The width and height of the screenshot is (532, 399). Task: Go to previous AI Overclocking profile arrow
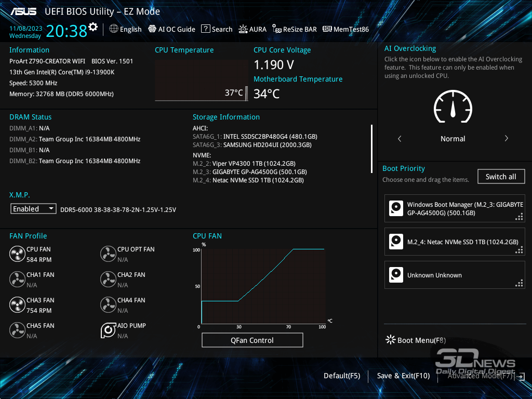pyautogui.click(x=400, y=138)
